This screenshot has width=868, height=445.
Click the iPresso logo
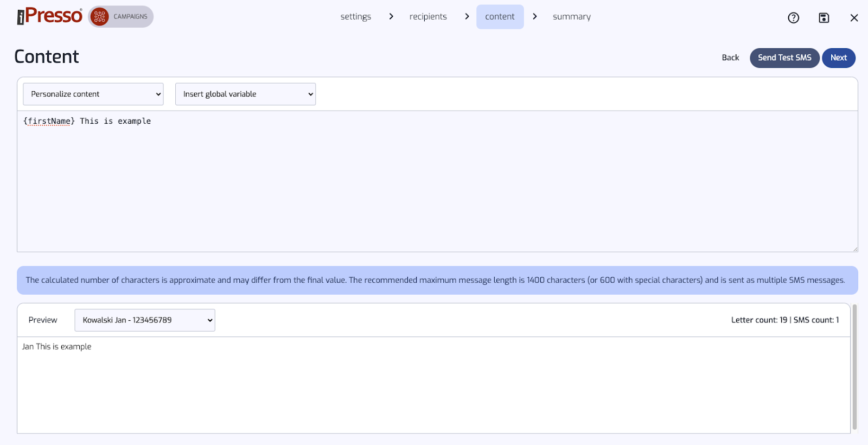point(49,16)
